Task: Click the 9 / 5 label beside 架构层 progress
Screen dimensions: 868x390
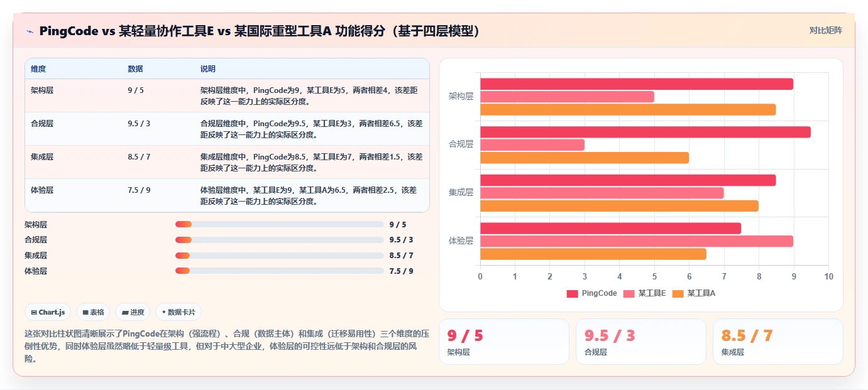Action: pyautogui.click(x=398, y=224)
